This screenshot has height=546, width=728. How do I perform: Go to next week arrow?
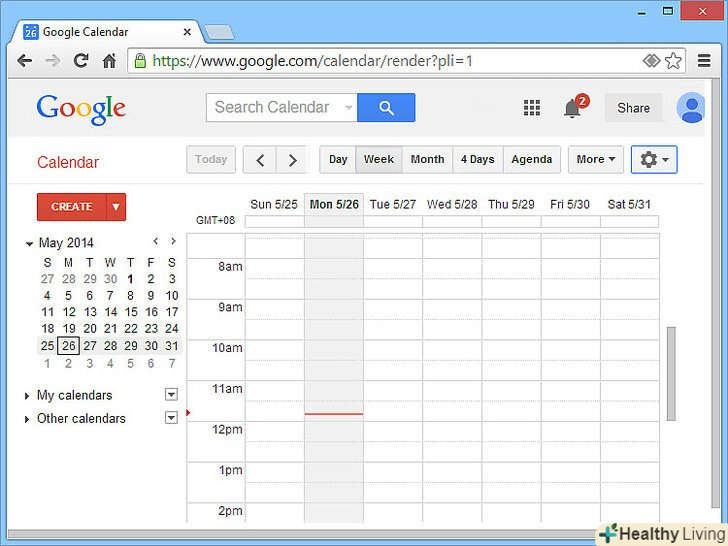tap(292, 160)
